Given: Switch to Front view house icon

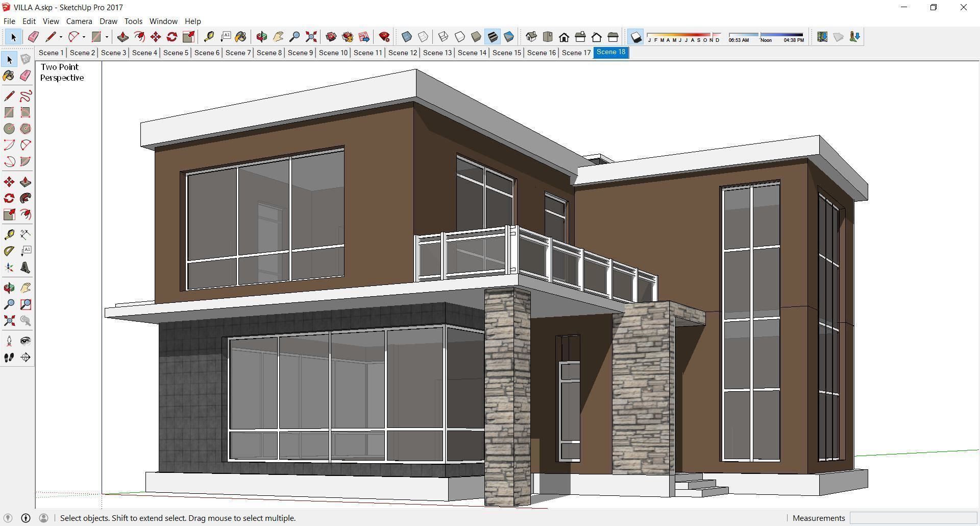Looking at the screenshot, I should [x=564, y=37].
